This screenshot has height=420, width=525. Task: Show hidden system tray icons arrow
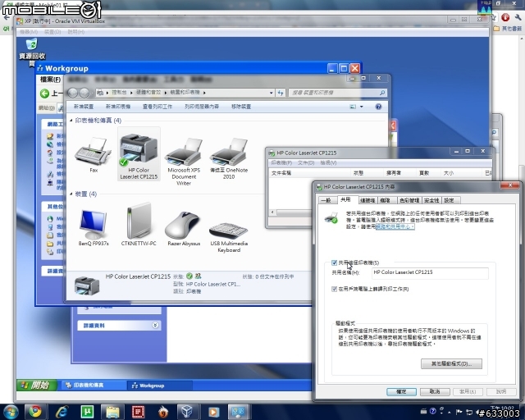449,412
